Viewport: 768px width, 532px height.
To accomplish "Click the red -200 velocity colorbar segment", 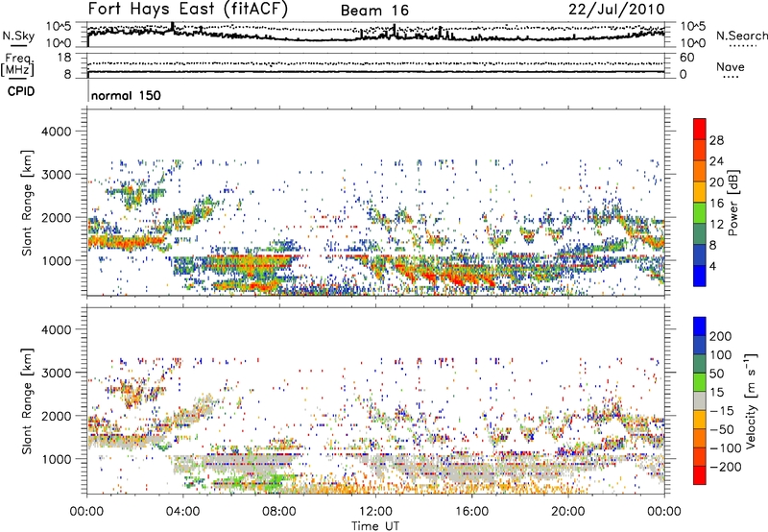I will coord(700,475).
